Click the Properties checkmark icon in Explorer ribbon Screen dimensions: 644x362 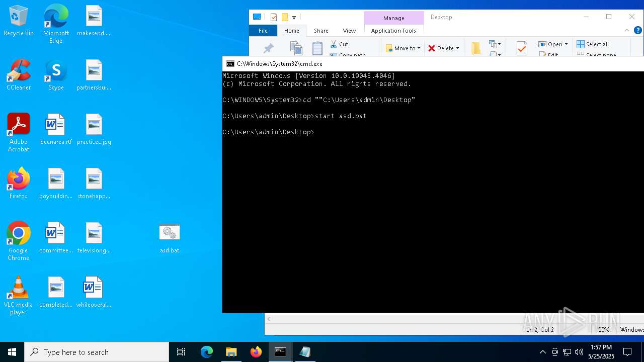tap(522, 48)
